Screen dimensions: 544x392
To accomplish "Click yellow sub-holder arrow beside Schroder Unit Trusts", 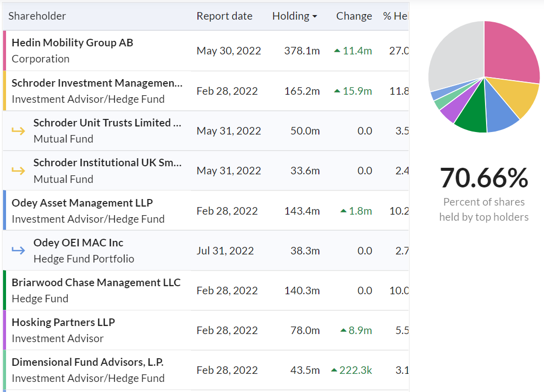I will [x=19, y=131].
